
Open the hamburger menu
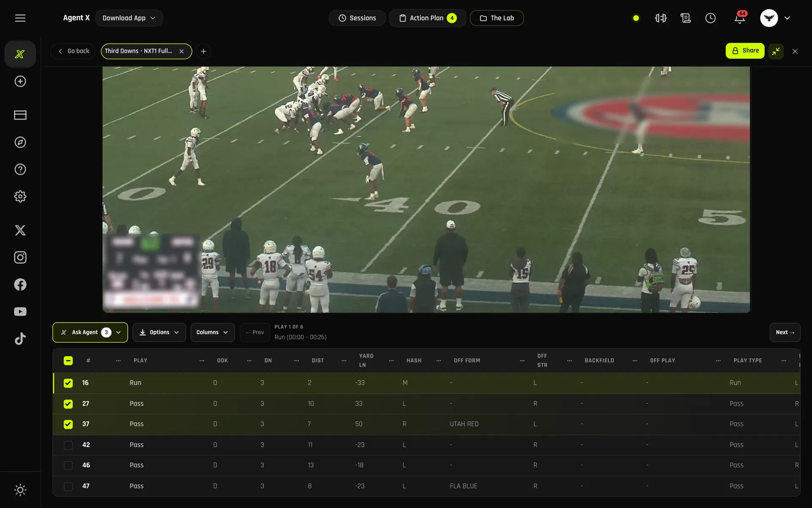20,18
